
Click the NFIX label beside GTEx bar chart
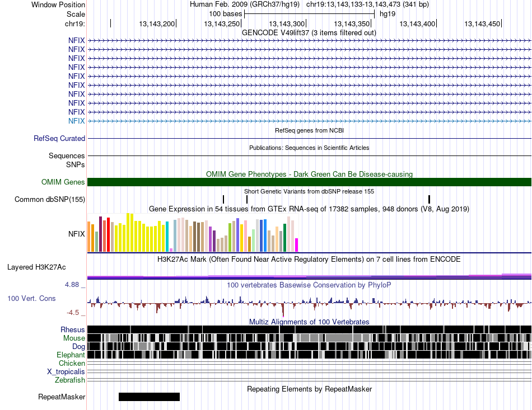76,234
